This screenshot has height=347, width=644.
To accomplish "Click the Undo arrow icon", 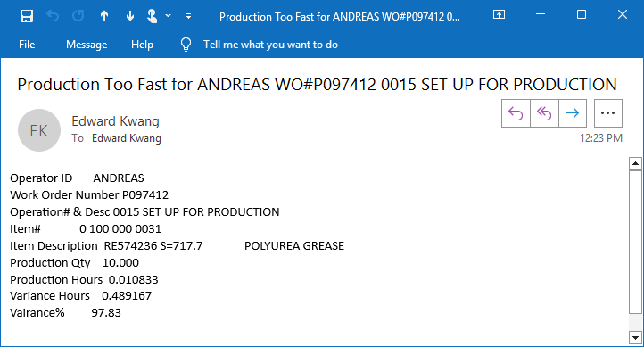I will tap(53, 16).
